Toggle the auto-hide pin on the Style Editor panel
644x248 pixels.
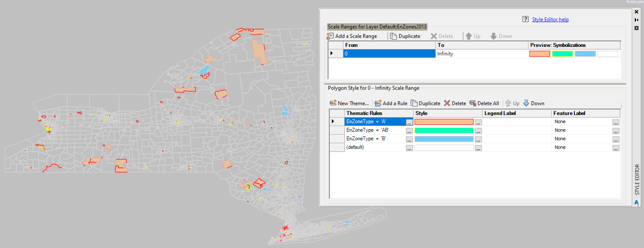click(637, 20)
